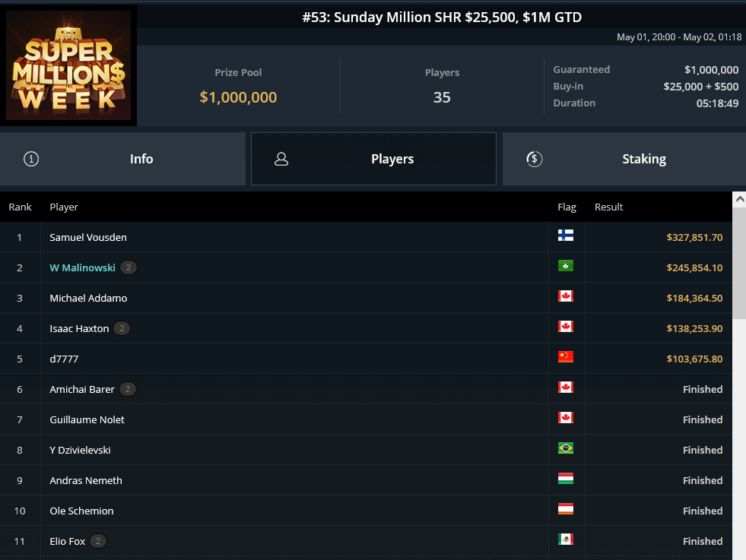The image size is (746, 560).
Task: Click the 2 badge beside Isaac Haxton
Action: 129,327
